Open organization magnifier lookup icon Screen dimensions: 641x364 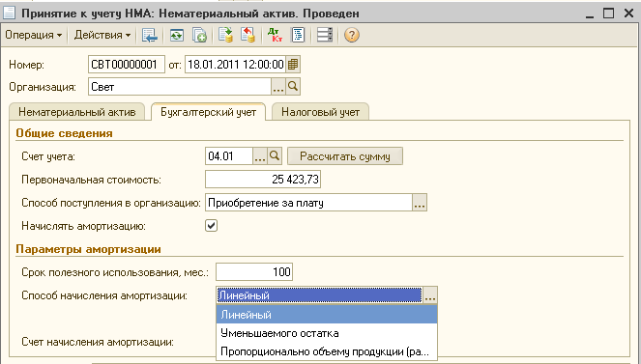tap(293, 87)
